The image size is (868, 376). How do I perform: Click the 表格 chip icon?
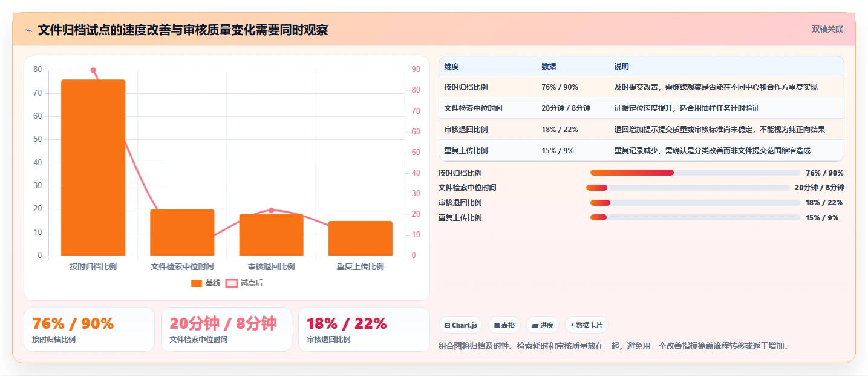497,326
